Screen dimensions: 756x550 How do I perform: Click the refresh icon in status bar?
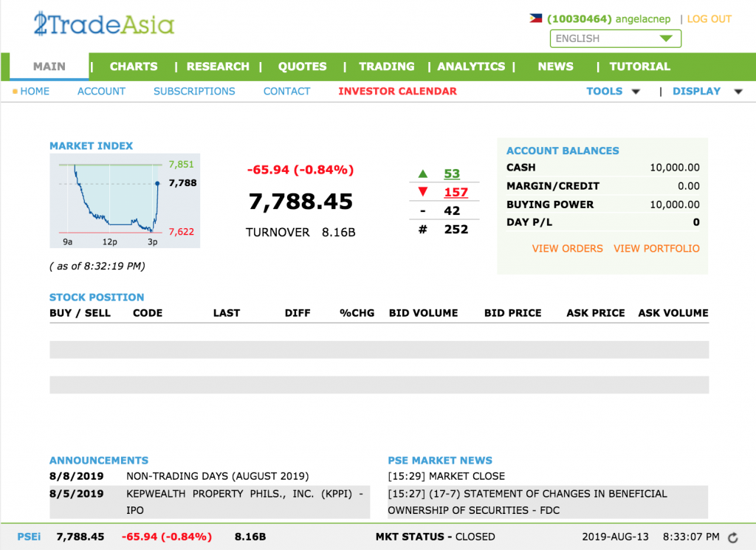[x=733, y=537]
